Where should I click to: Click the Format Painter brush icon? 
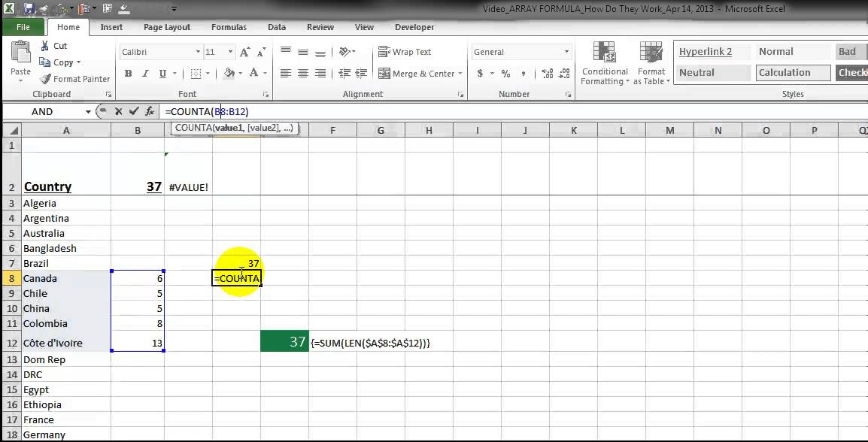pyautogui.click(x=45, y=79)
